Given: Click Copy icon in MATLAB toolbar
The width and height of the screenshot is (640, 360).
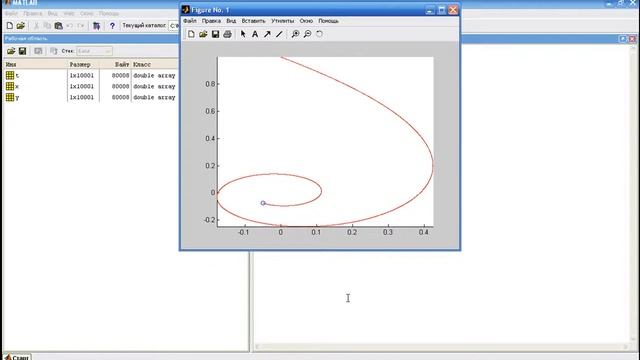Looking at the screenshot, I should pos(47,26).
